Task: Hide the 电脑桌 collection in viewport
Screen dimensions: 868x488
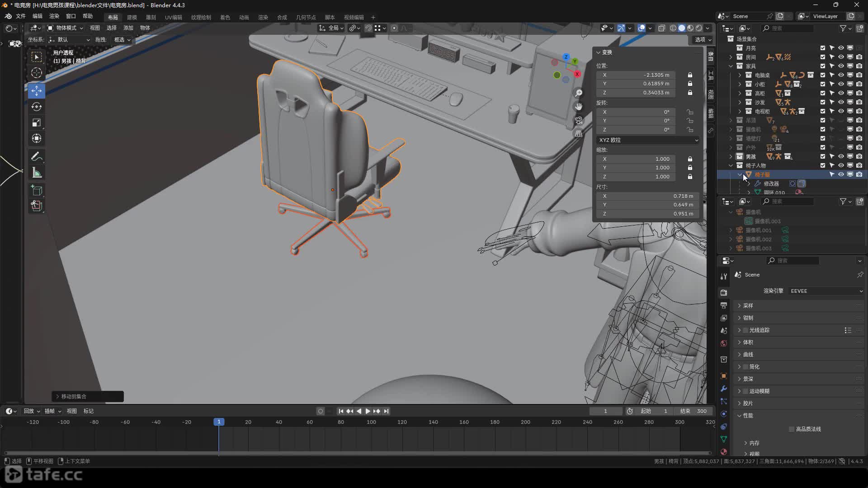Action: pyautogui.click(x=841, y=75)
